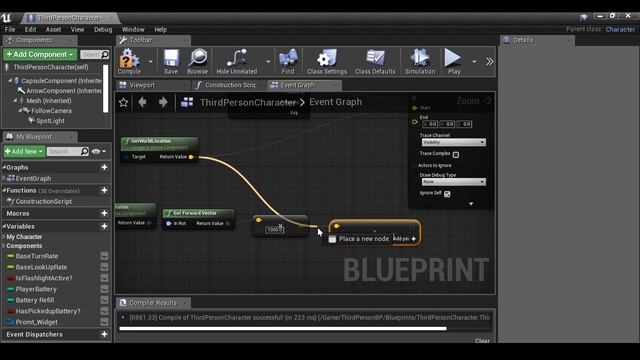Collapse the Graphs section
640x360 pixels.
pos(4,167)
